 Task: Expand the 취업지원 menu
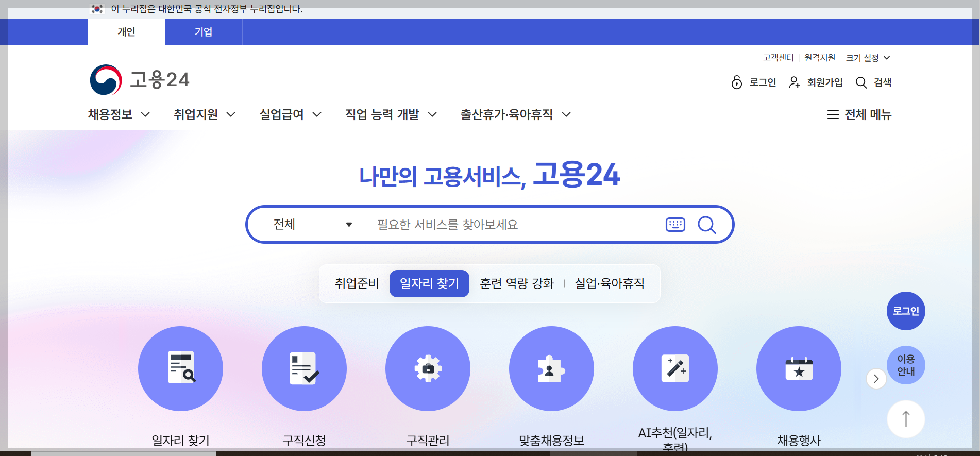pyautogui.click(x=205, y=114)
